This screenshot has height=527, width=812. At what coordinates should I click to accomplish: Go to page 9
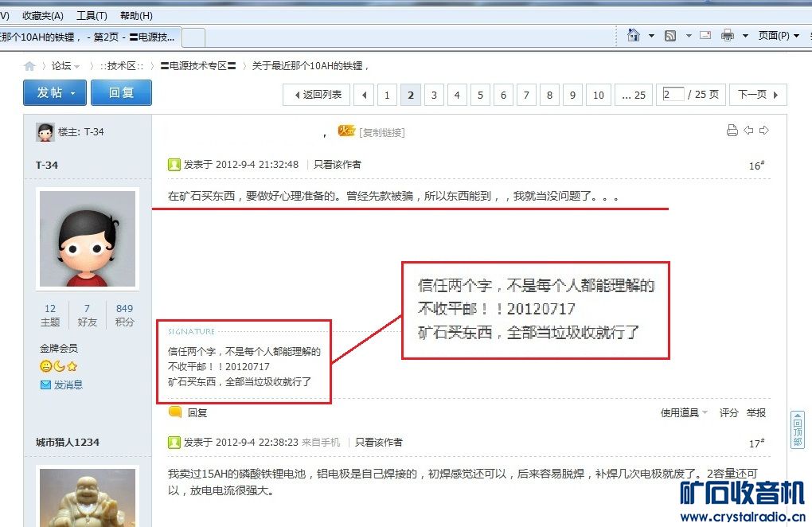[x=572, y=95]
